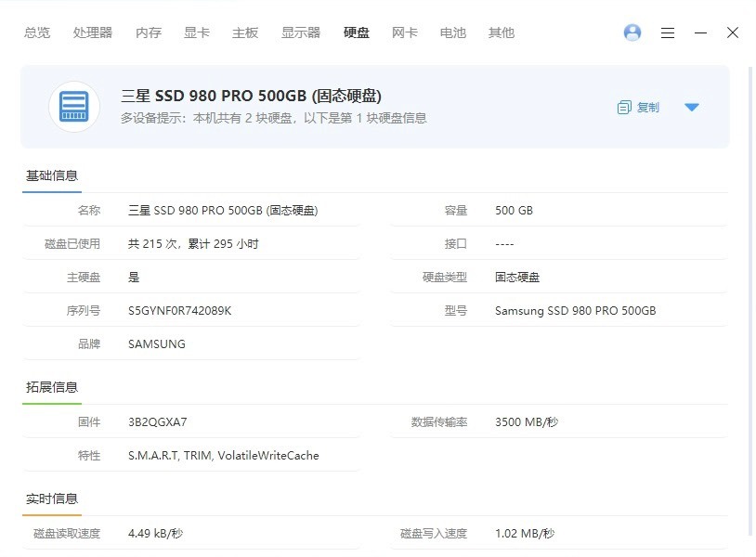The height and width of the screenshot is (557, 756).
Task: Click the copy icon beside 复制
Action: coord(624,107)
